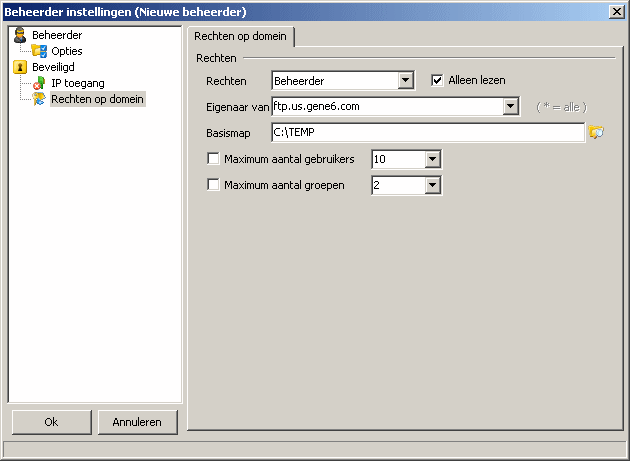Select Rechten op domein tree entry
The image size is (630, 461).
coord(98,99)
